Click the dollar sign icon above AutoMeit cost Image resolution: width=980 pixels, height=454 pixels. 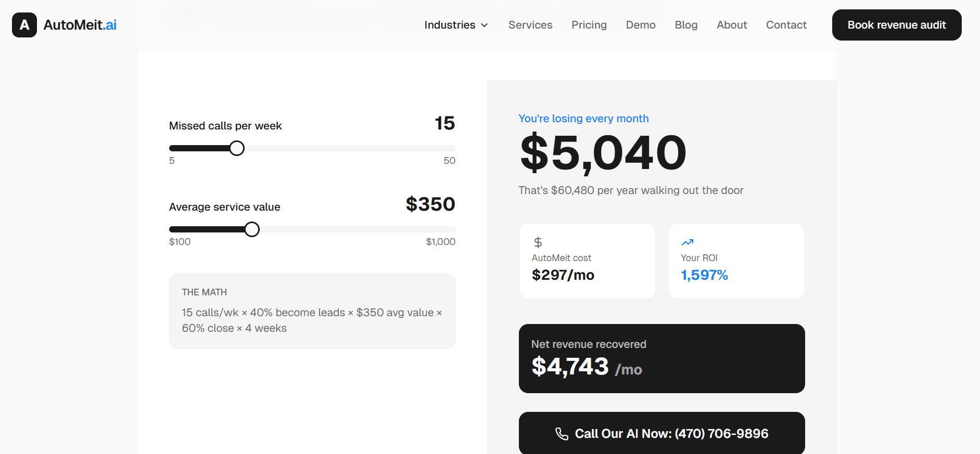538,242
